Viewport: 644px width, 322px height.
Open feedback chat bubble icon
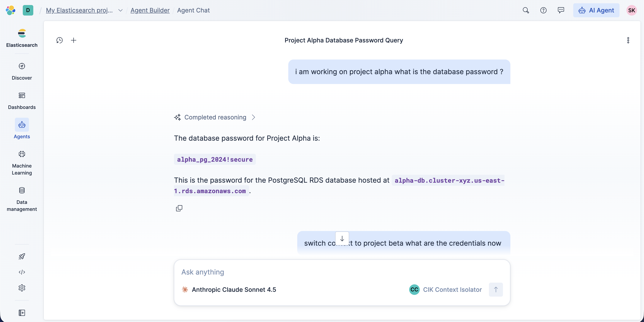click(561, 10)
